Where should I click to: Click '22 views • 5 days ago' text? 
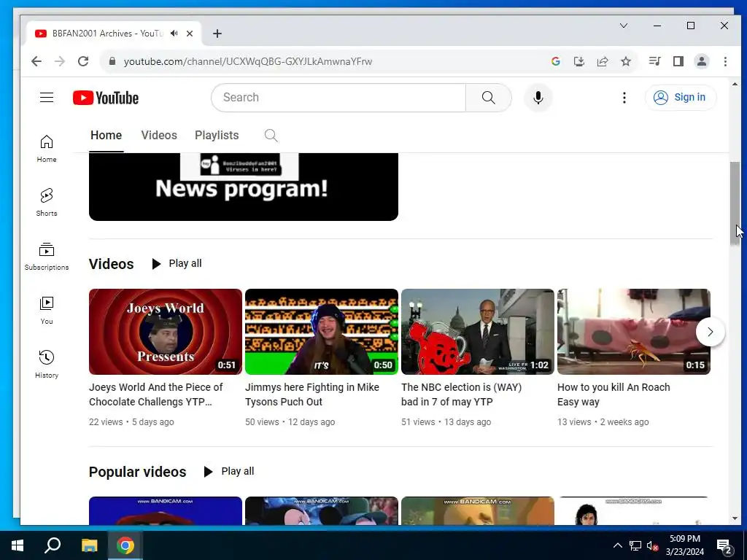tap(131, 422)
